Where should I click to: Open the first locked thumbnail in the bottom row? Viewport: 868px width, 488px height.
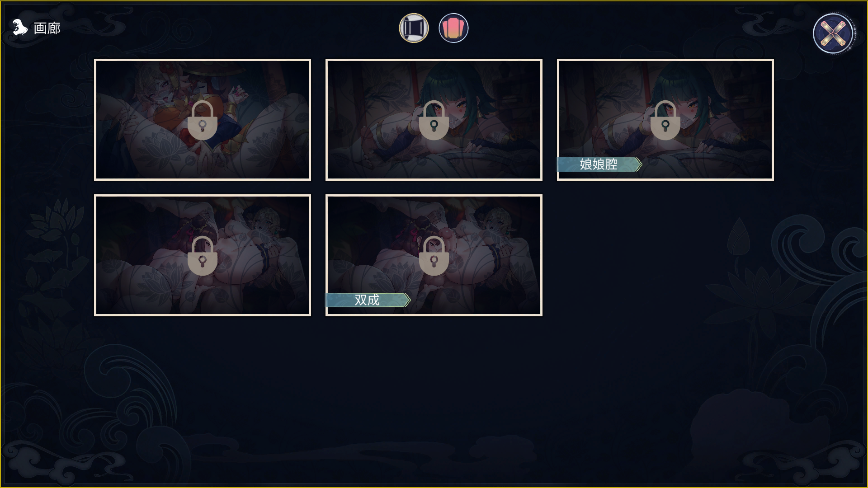click(203, 255)
